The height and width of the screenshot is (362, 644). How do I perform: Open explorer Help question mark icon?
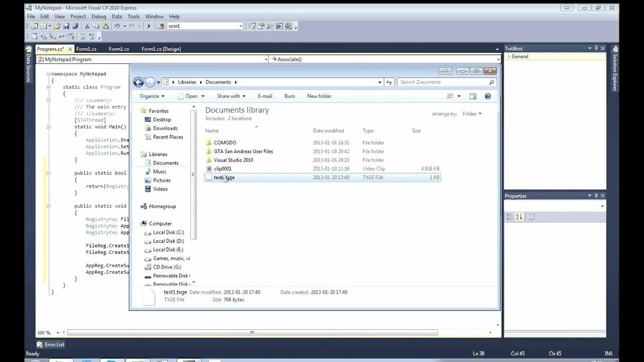(488, 96)
